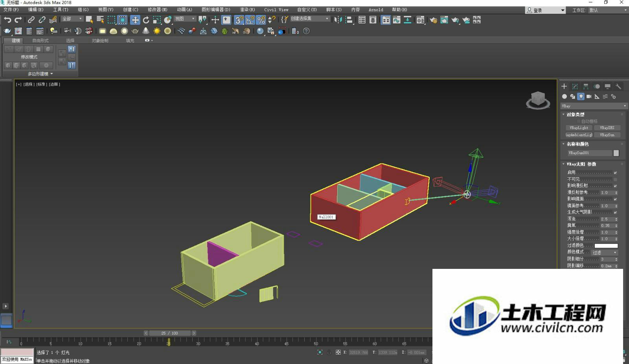Click the Bind to Space Warp icon
This screenshot has width=629, height=364.
pos(53,20)
